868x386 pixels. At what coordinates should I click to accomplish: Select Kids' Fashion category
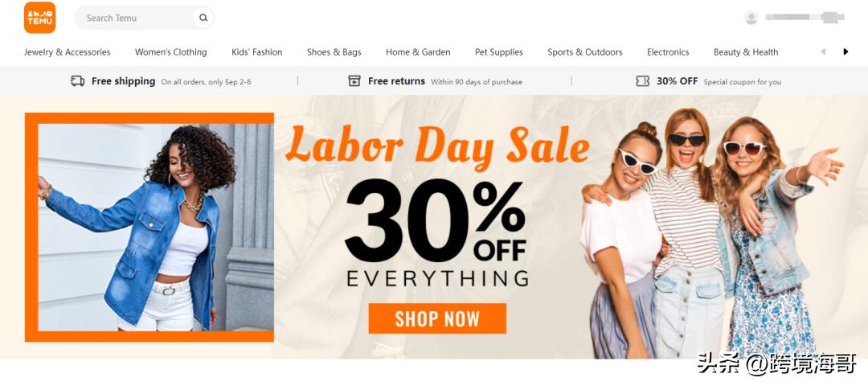pyautogui.click(x=257, y=52)
